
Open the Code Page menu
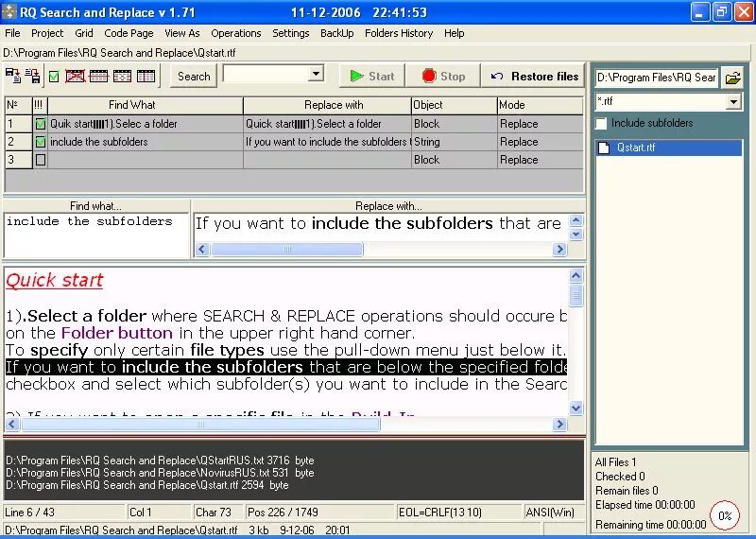[x=129, y=33]
